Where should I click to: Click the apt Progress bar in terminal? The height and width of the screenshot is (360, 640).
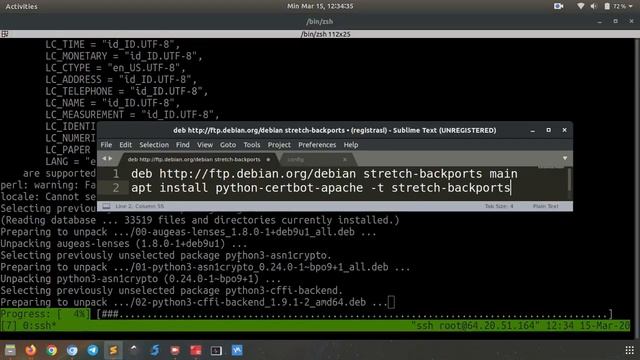306,314
